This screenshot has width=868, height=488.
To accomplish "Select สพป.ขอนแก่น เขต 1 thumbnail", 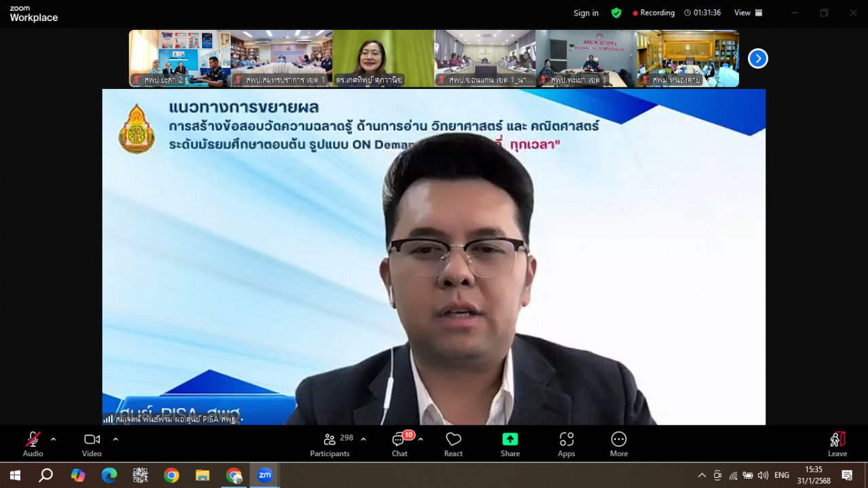I will pyautogui.click(x=485, y=58).
